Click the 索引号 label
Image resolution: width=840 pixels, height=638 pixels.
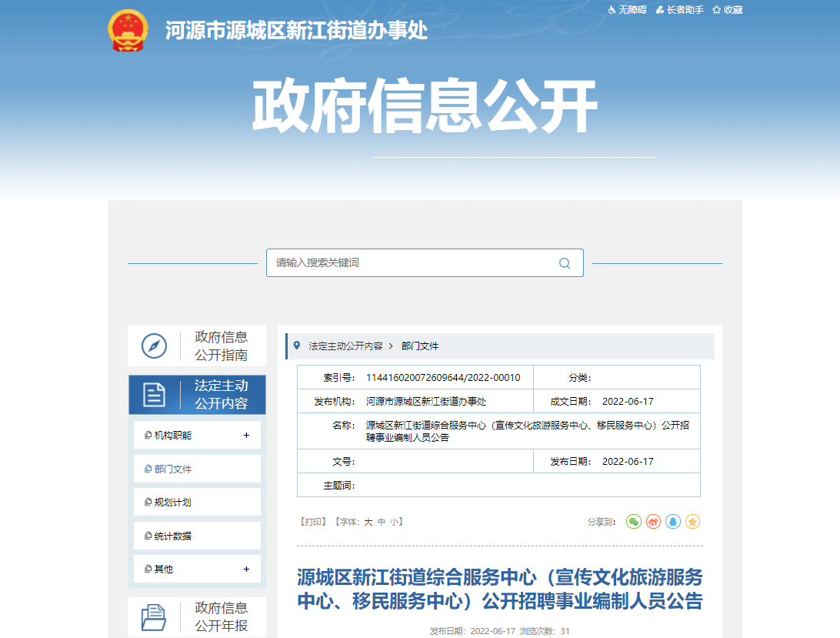[338, 377]
